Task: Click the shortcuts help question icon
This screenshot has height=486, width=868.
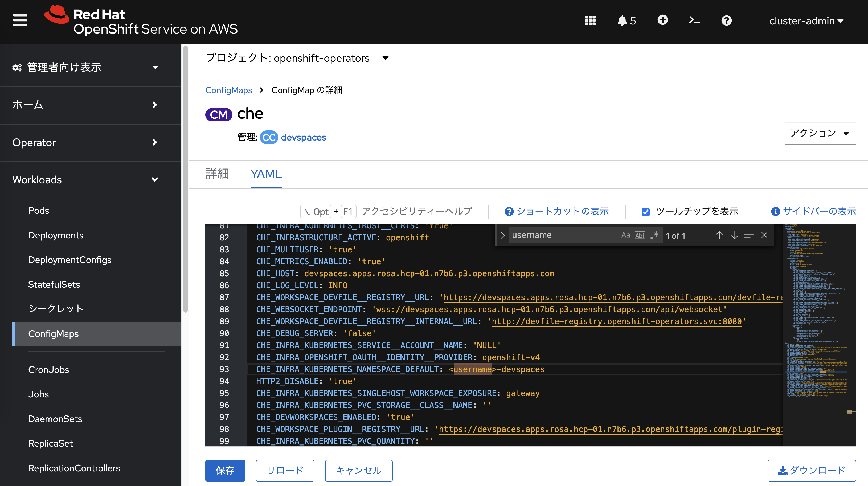Action: pos(509,212)
